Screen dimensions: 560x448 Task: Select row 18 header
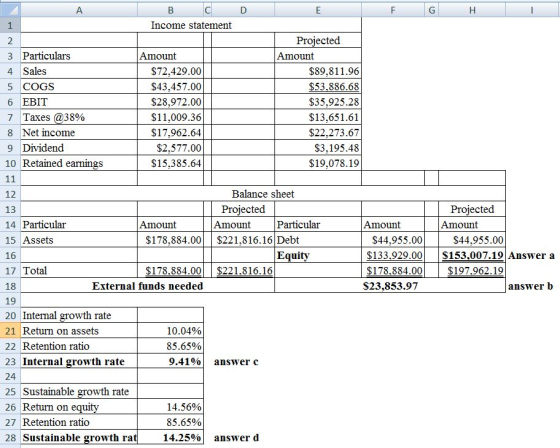click(10, 286)
